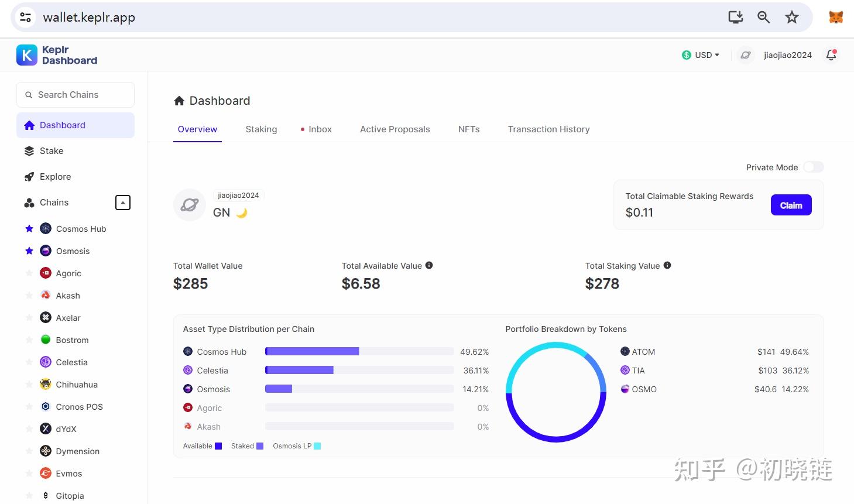This screenshot has width=854, height=504.
Task: Click the Search Chains input field
Action: tap(76, 95)
